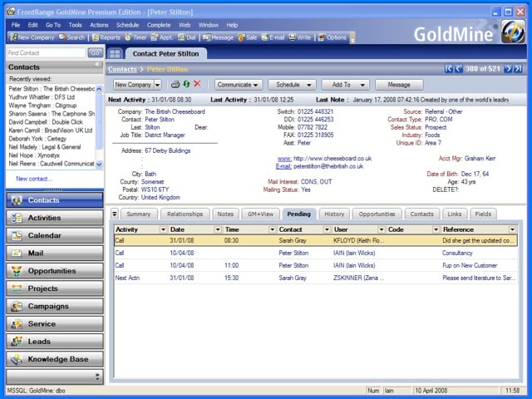Click the grid view icon beside contact tab
Viewport: 532px width, 399px height.
115,53
